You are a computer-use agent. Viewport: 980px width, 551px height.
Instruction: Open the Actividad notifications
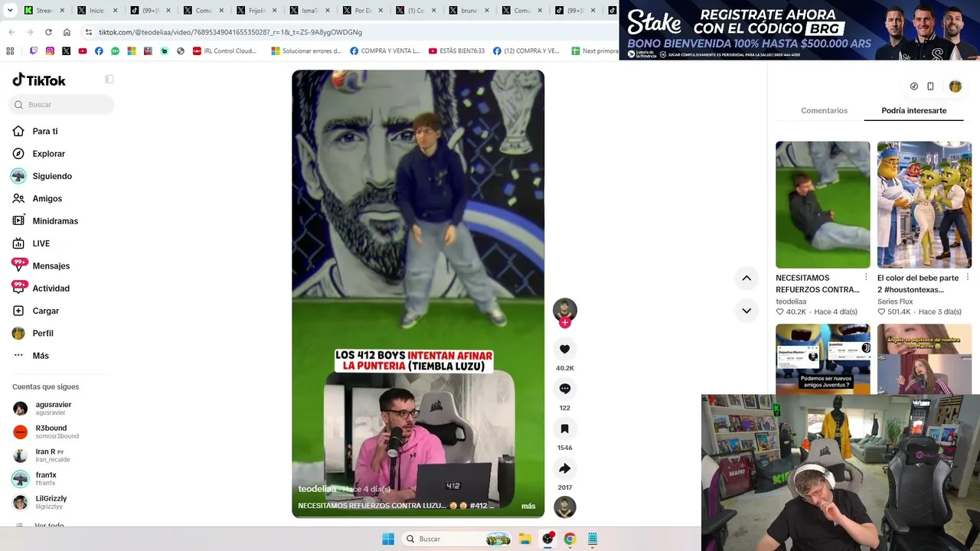[x=41, y=289]
